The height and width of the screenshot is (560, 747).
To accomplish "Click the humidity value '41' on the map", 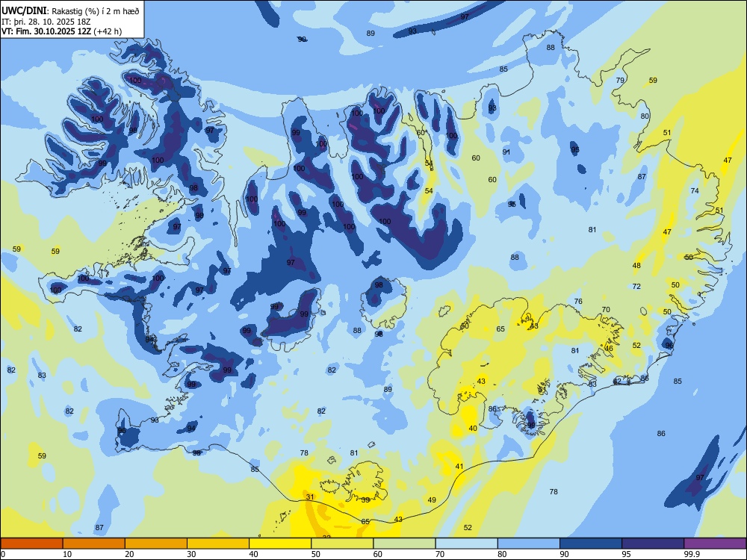I will click(x=459, y=466).
